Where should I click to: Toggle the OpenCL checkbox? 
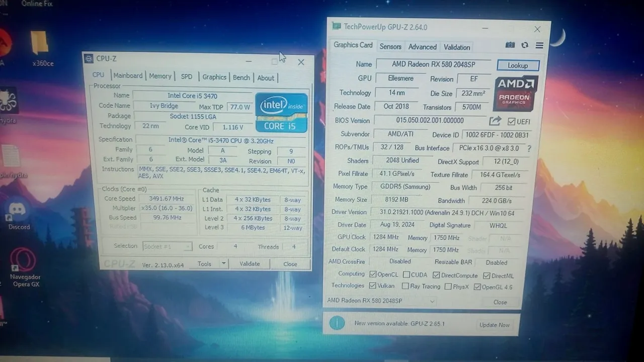[373, 275]
